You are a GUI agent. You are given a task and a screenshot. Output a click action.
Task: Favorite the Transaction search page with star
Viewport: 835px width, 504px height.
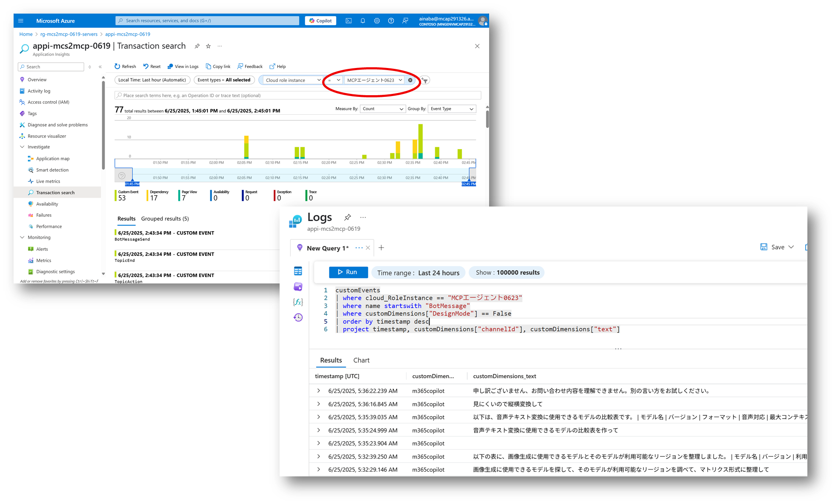point(208,46)
